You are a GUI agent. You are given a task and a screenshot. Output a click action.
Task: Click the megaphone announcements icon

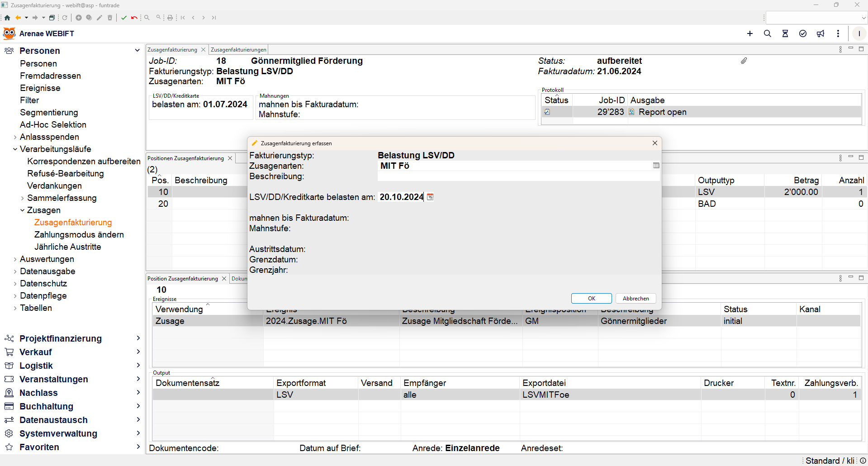821,33
